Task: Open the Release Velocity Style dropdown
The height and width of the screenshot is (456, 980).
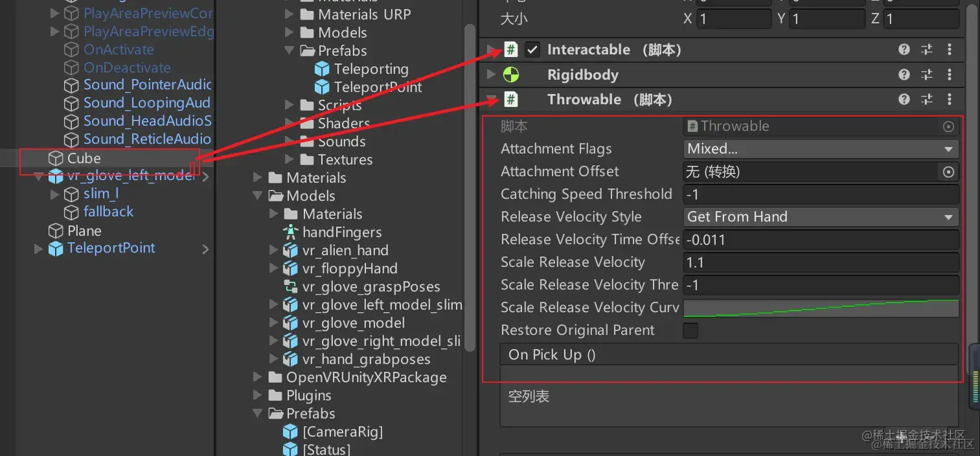Action: (821, 217)
